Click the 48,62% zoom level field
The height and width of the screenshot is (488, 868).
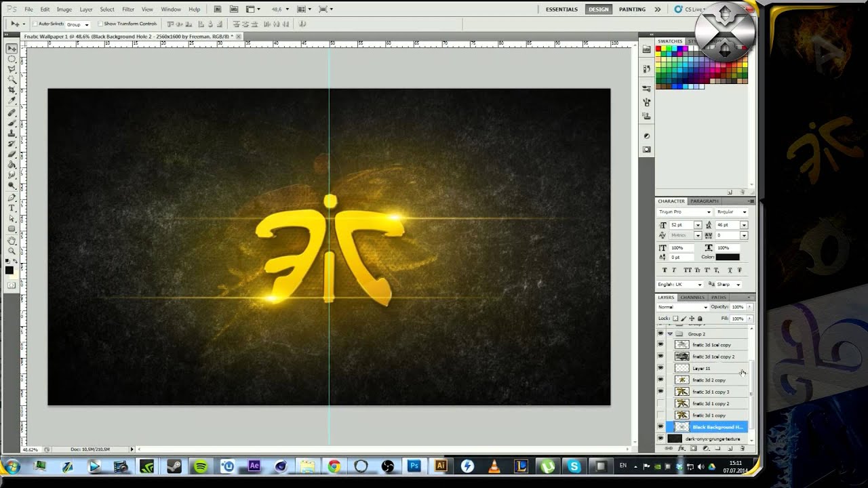31,449
